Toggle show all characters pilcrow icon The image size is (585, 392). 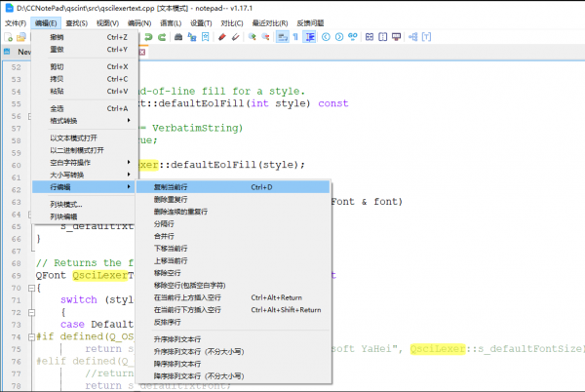[295, 37]
